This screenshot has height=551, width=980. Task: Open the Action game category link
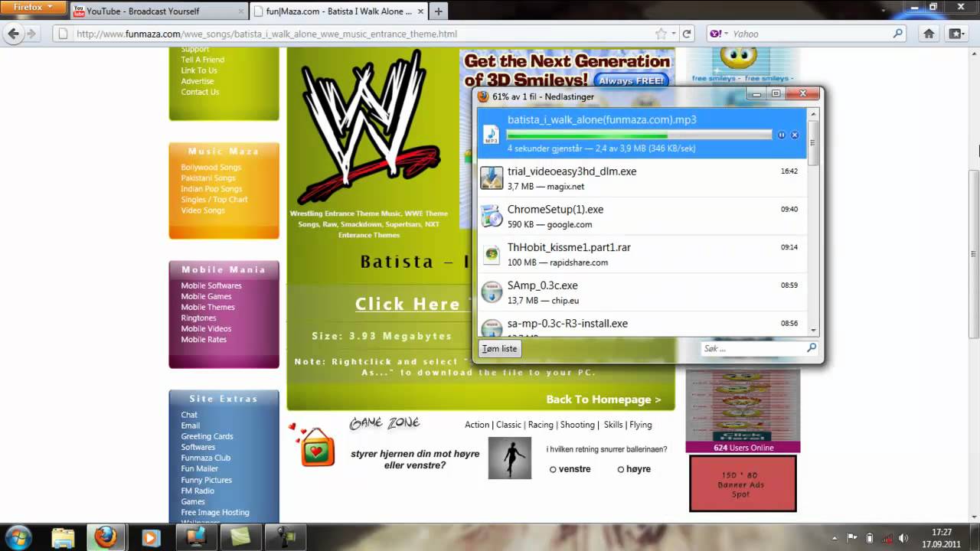pyautogui.click(x=477, y=425)
